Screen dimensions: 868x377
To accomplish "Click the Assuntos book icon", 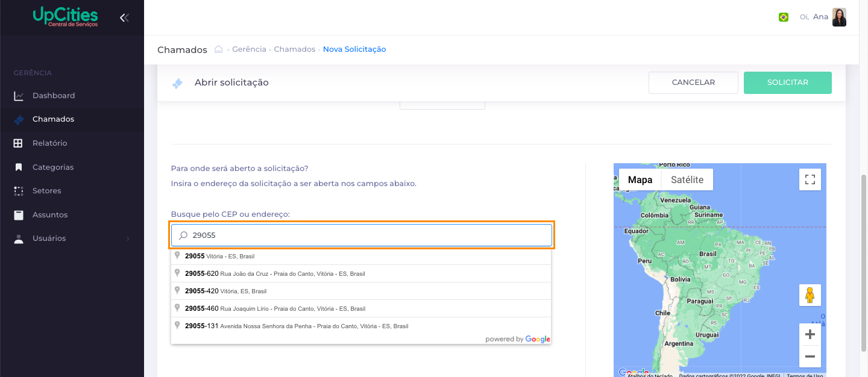I will 19,214.
